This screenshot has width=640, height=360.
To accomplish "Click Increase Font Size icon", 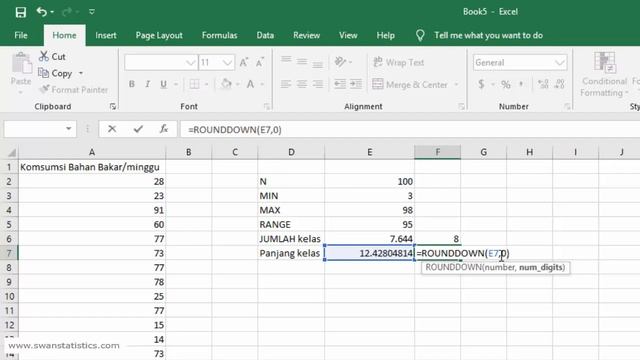I will [x=244, y=62].
